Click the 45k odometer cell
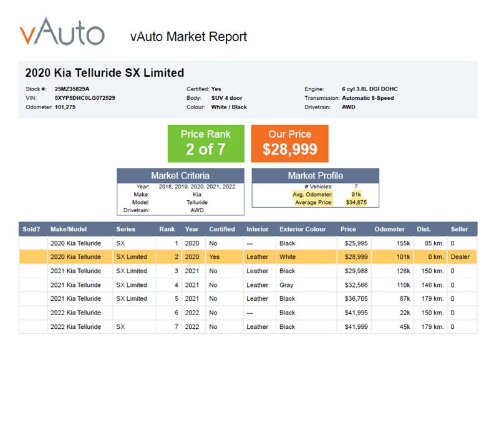The image size is (499, 448). point(405,327)
